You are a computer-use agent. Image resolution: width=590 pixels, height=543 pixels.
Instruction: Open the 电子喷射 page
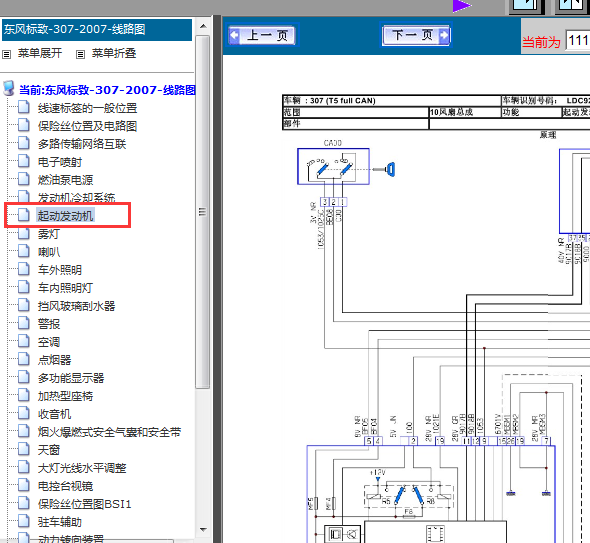(x=60, y=162)
